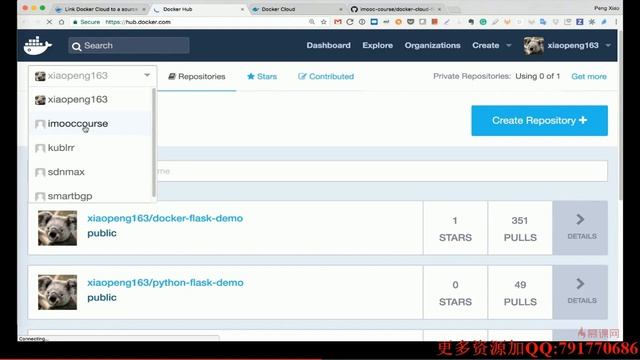Screen dimensions: 640x360
Task: Select kublrr organization from list
Action: click(90, 148)
